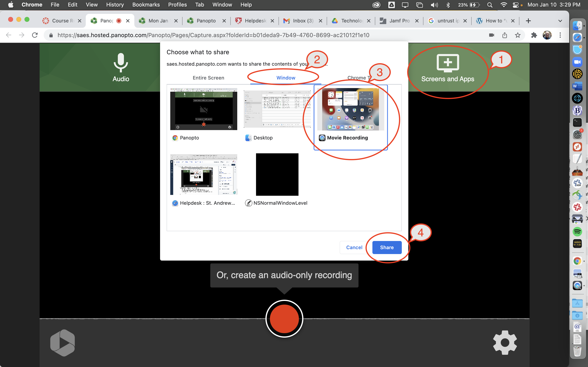Open Chrome three-dot menu

[x=560, y=35]
